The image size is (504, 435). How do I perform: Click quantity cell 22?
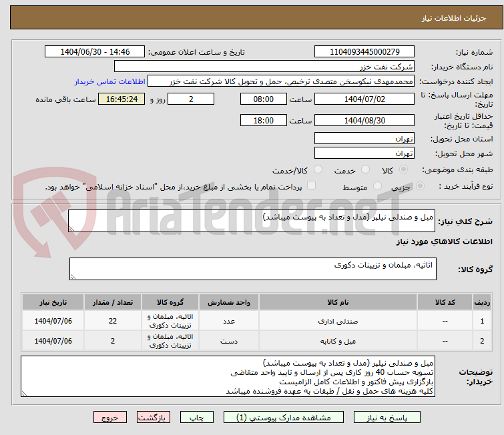113,321
